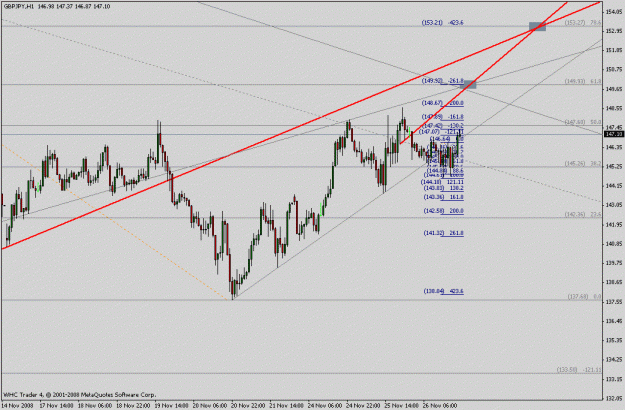The width and height of the screenshot is (625, 410).
Task: Click the 24 Nov 22:00 time label
Action: tap(364, 405)
